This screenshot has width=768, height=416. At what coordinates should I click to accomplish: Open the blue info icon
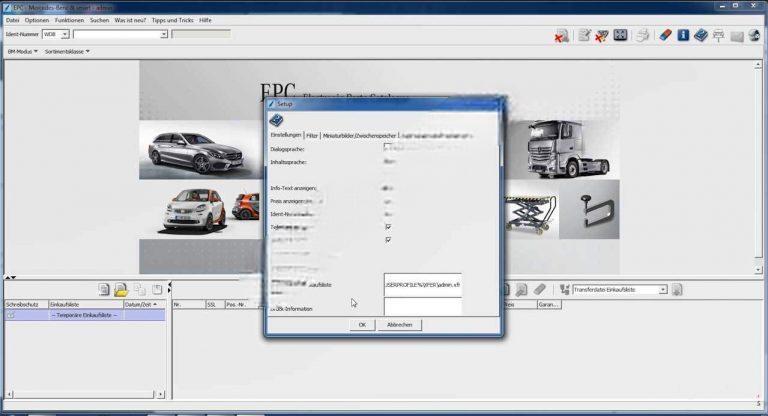coord(683,35)
